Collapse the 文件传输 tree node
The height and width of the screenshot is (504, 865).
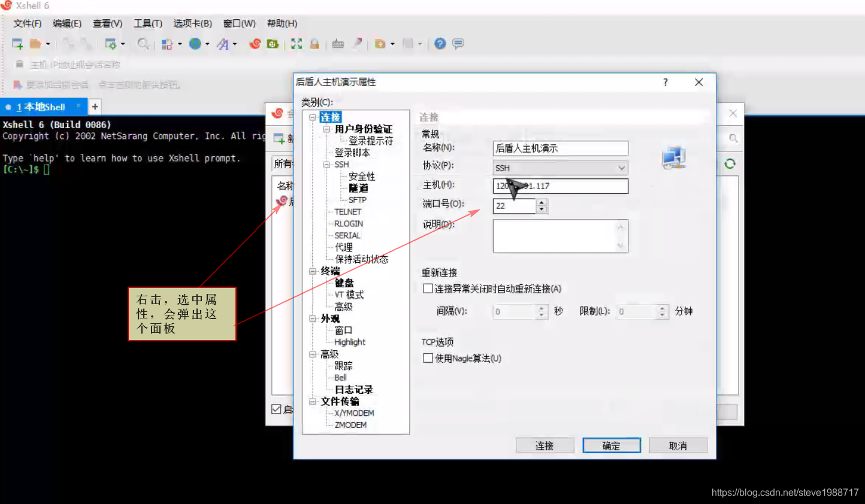coord(312,401)
